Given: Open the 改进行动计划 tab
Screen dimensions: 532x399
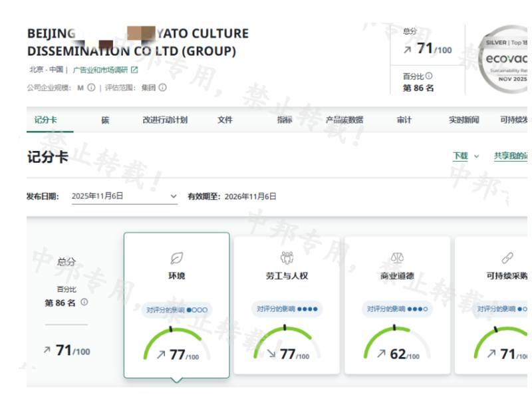Looking at the screenshot, I should [165, 120].
